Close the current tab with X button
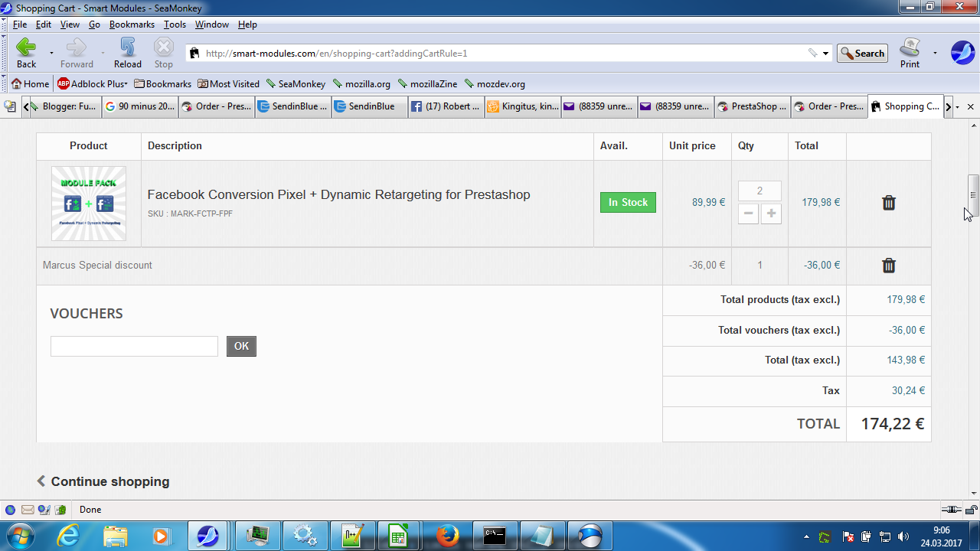The height and width of the screenshot is (551, 980). coord(971,107)
